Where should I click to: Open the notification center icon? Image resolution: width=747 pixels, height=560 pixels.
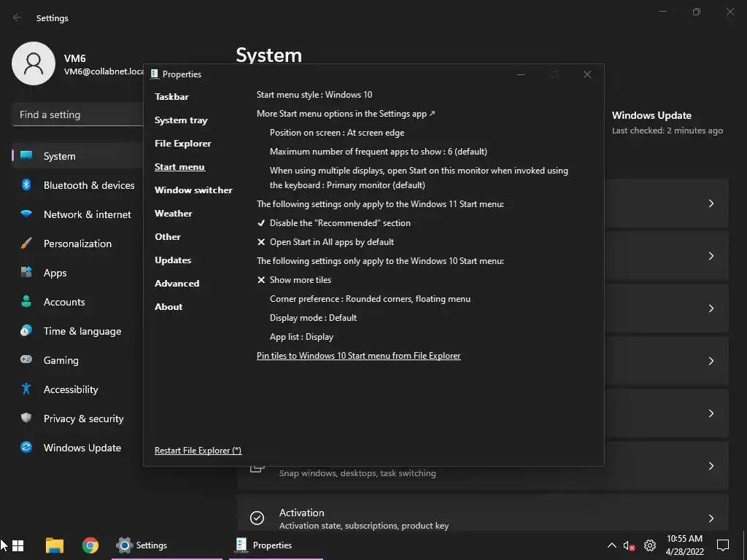[723, 545]
